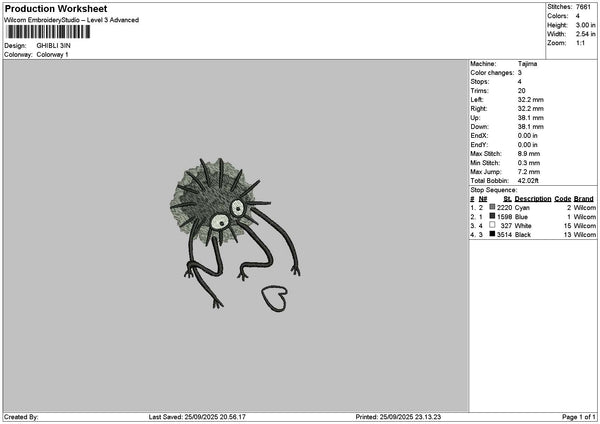Click the 'Black' description in stop row 4

[523, 235]
